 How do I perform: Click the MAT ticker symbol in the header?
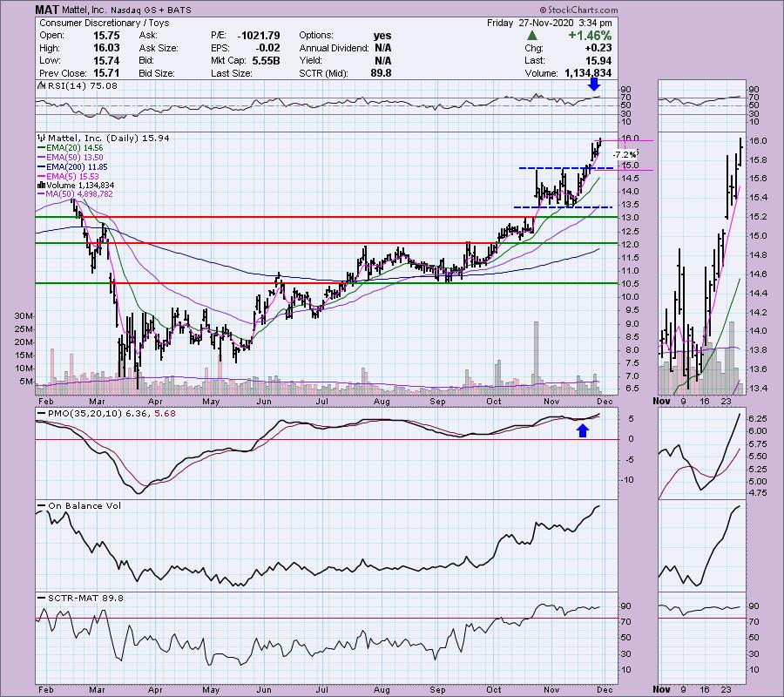(x=45, y=10)
